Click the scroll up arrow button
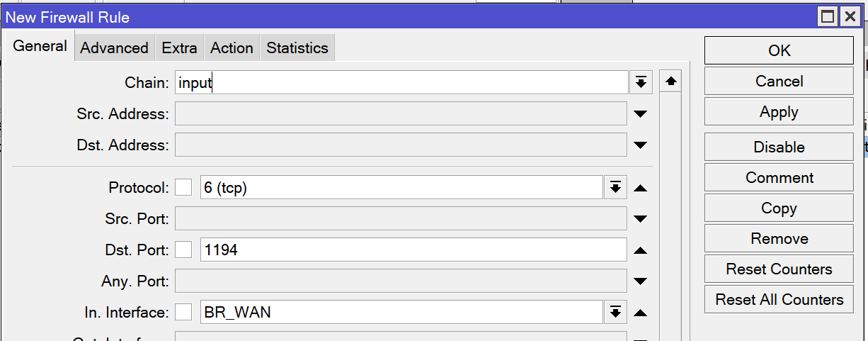The width and height of the screenshot is (868, 341). click(x=670, y=82)
